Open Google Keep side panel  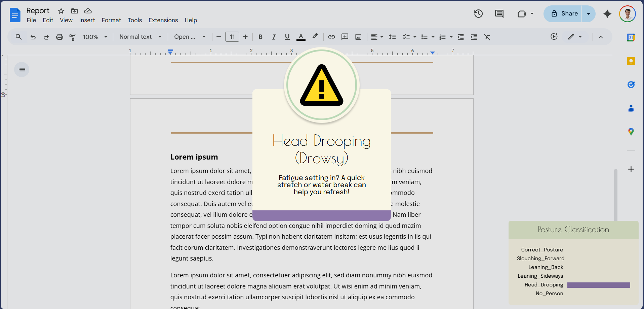click(x=631, y=61)
